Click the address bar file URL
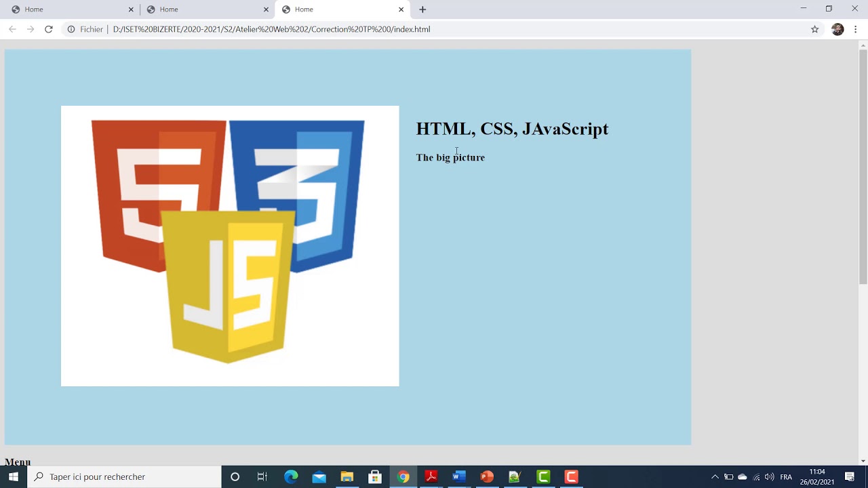This screenshot has width=868, height=488. click(271, 29)
